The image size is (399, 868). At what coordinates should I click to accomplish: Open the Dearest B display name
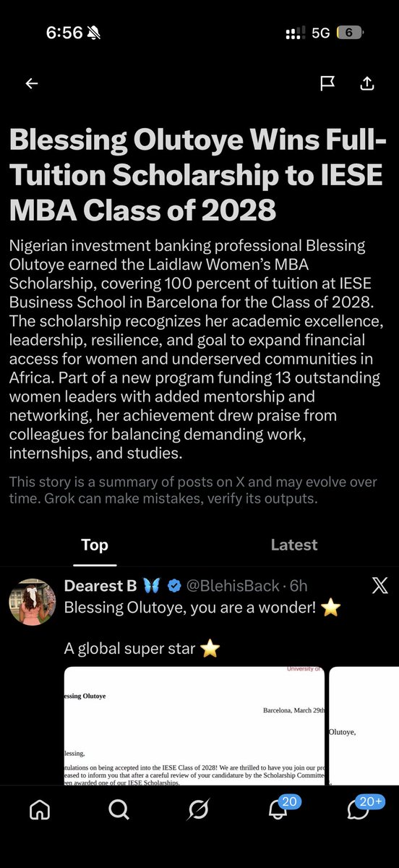pyautogui.click(x=103, y=585)
